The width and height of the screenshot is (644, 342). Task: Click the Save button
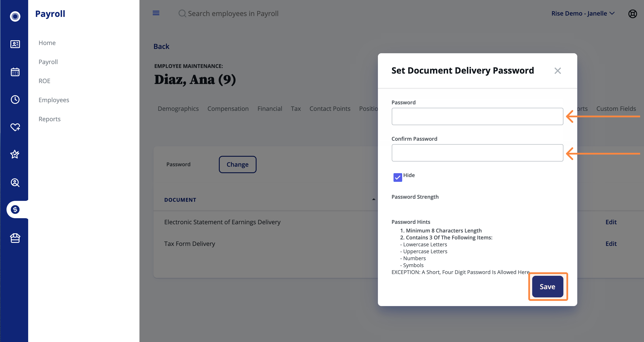pyautogui.click(x=547, y=287)
